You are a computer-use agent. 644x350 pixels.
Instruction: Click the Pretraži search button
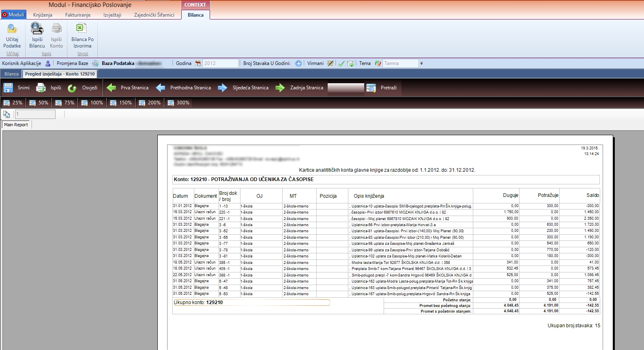371,88
